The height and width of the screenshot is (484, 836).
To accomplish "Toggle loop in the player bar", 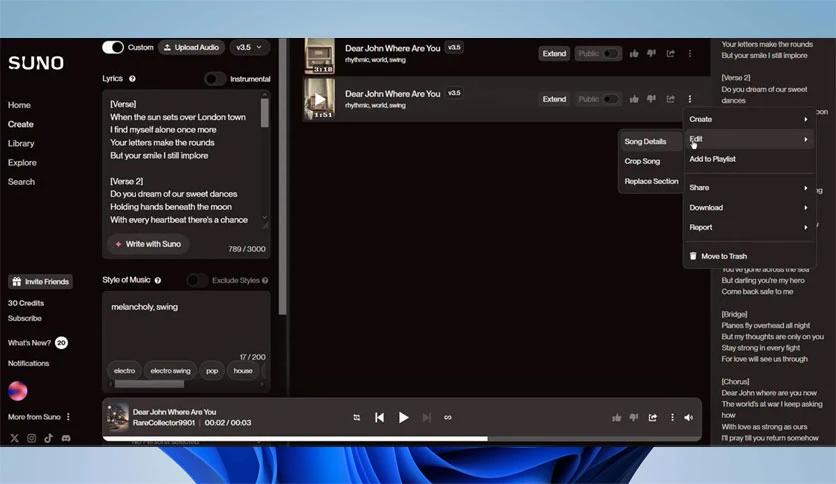I will click(448, 417).
